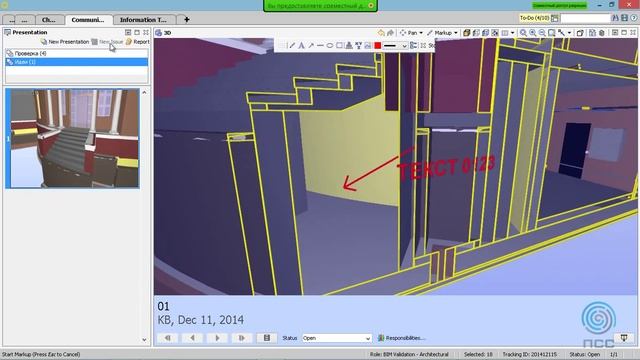
Task: Select the stamp markup tool
Action: [349, 46]
